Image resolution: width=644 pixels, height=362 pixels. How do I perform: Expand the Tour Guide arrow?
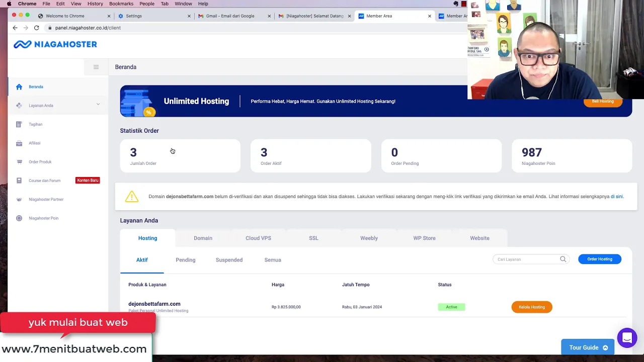(x=605, y=348)
